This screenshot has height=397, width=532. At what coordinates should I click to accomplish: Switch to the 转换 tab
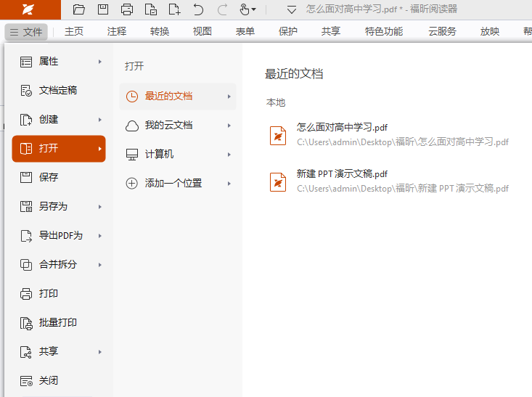160,31
